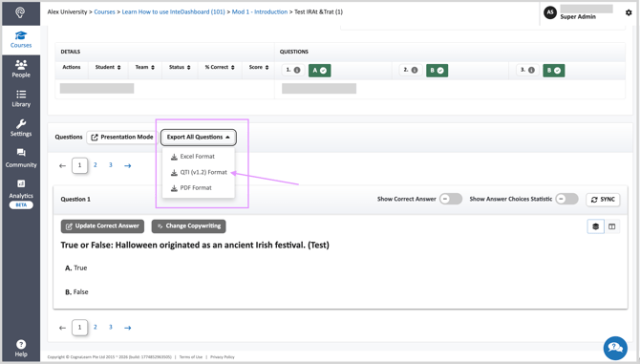The width and height of the screenshot is (640, 364).
Task: Open Mod 1 - Introduction breadcrumb
Action: [x=260, y=11]
